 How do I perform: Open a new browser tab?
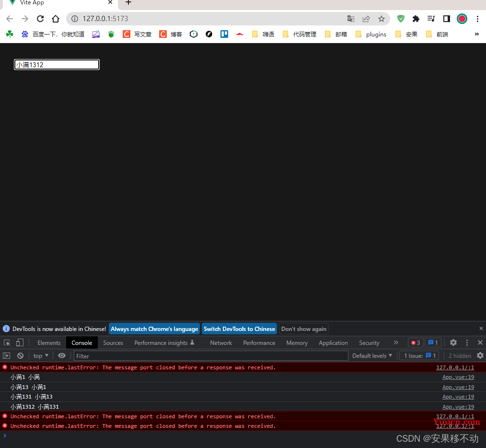click(128, 2)
